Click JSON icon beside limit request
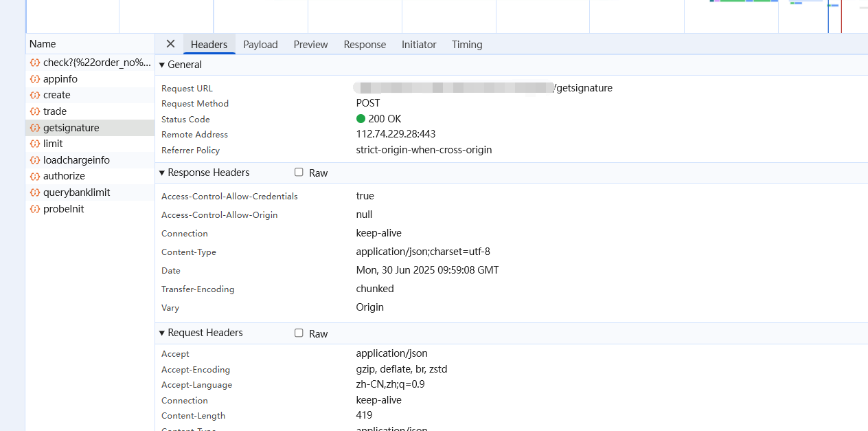Image resolution: width=868 pixels, height=431 pixels. point(35,144)
